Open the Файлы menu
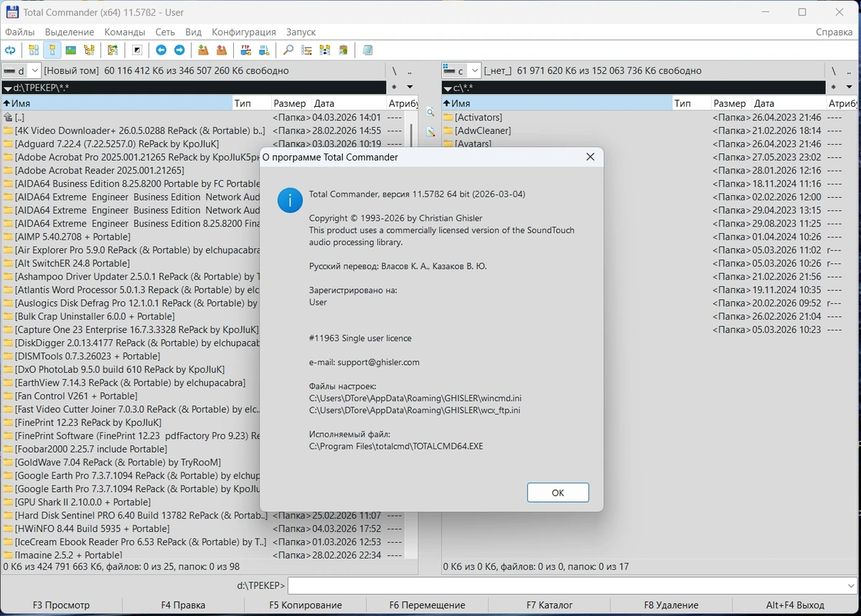This screenshot has width=861, height=616. [20, 32]
